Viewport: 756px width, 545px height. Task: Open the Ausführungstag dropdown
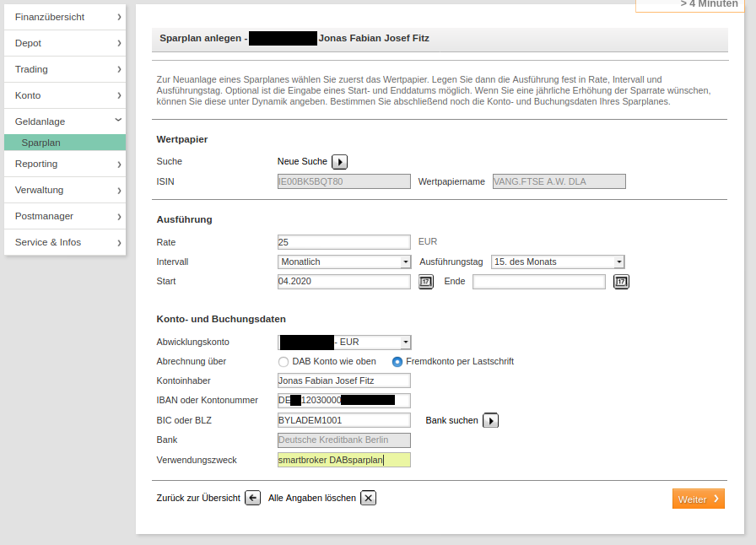tap(557, 262)
